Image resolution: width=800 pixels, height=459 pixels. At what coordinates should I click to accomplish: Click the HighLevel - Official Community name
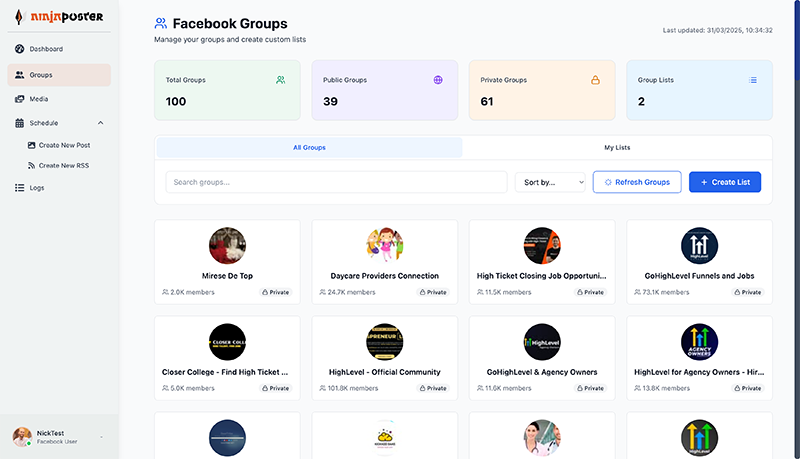pyautogui.click(x=385, y=372)
